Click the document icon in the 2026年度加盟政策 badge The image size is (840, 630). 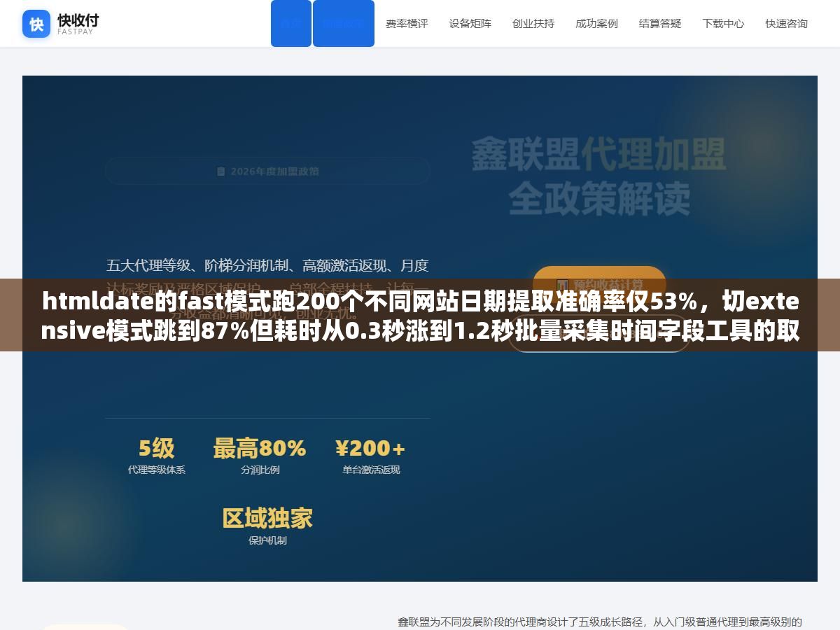221,171
